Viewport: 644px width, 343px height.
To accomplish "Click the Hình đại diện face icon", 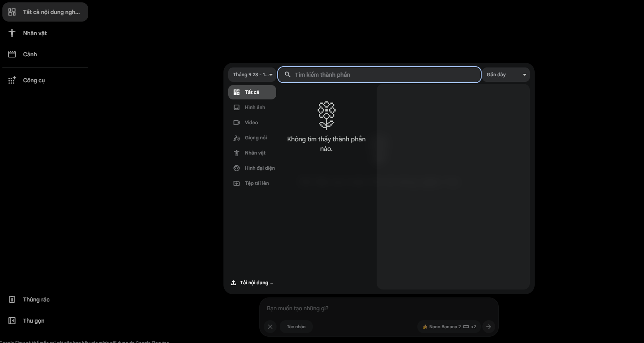I will point(237,168).
